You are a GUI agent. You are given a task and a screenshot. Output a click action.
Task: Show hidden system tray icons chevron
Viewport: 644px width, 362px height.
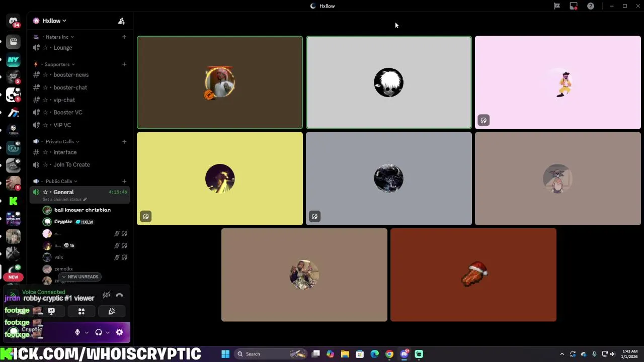pos(562,354)
